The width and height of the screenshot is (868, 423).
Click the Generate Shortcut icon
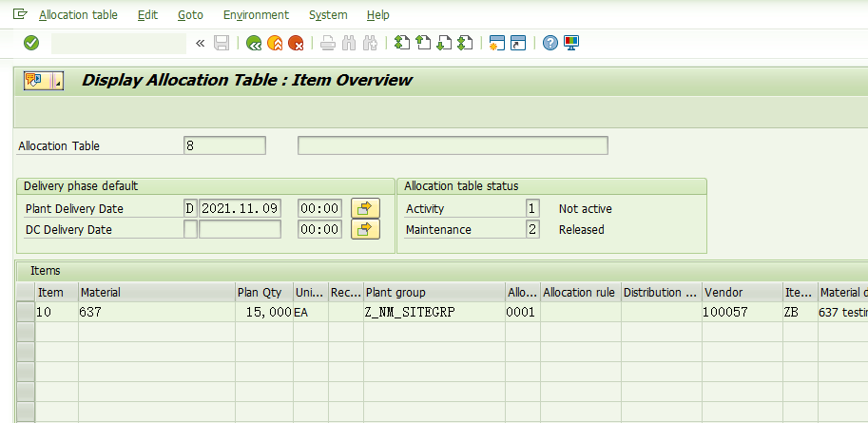pos(518,43)
